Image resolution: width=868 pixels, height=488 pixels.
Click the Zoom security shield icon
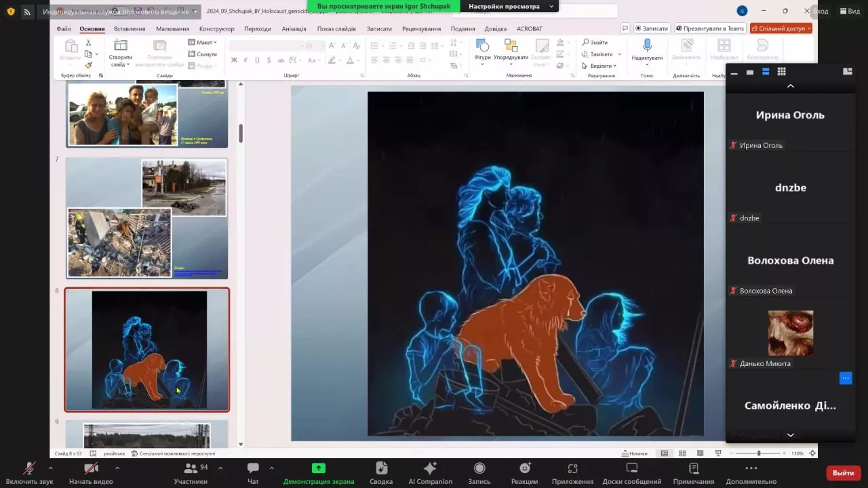pos(11,12)
